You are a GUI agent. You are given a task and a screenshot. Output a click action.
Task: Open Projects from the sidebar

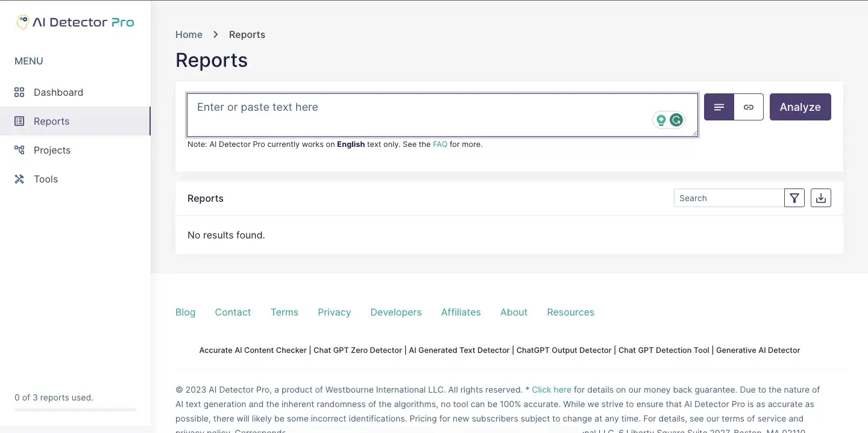[52, 150]
